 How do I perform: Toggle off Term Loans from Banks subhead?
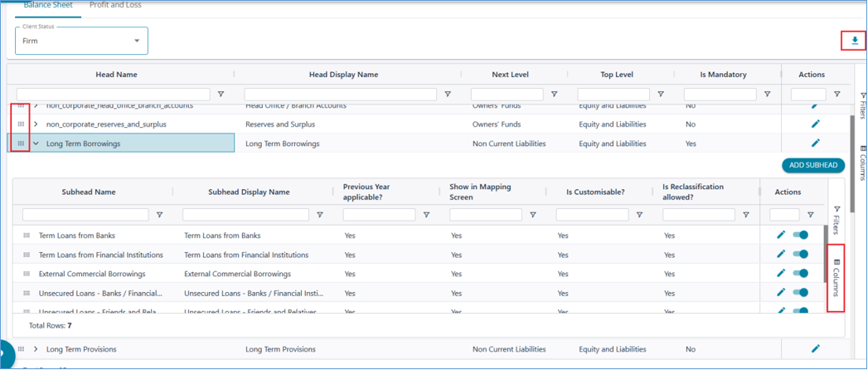801,235
